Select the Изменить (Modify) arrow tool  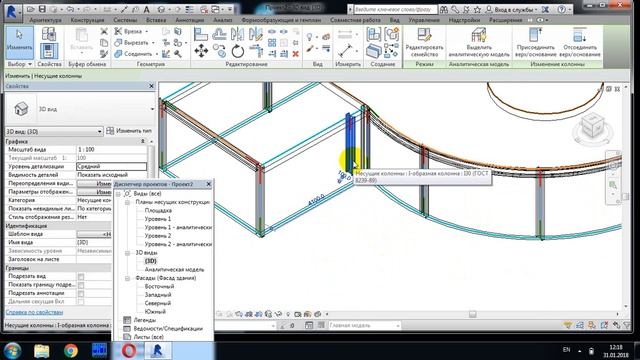(x=19, y=42)
